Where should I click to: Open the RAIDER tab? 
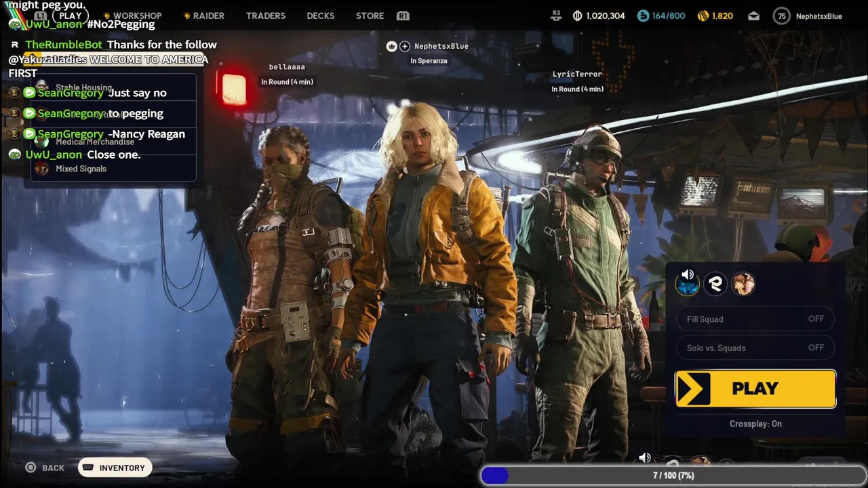pos(208,16)
